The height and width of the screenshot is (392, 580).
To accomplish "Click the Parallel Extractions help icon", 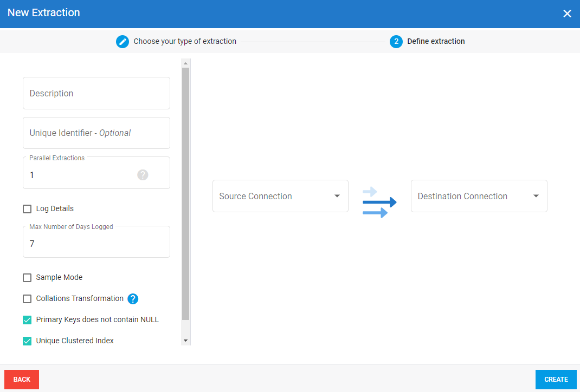I will 143,175.
